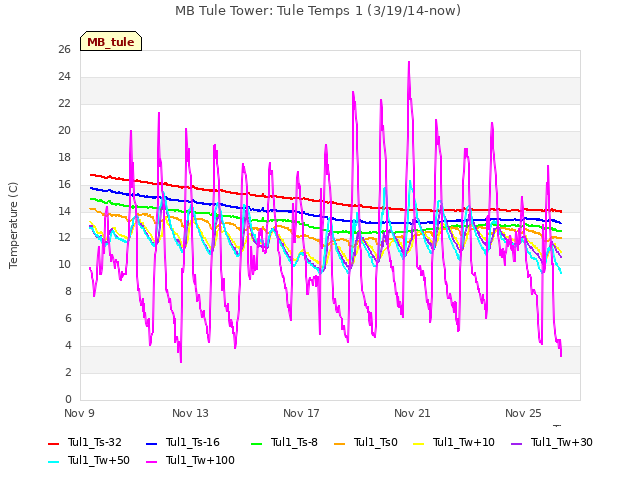Viewport: 640px width, 480px height.
Task: Click the orange Tul1_Ts0 legend swatch
Action: click(x=339, y=444)
